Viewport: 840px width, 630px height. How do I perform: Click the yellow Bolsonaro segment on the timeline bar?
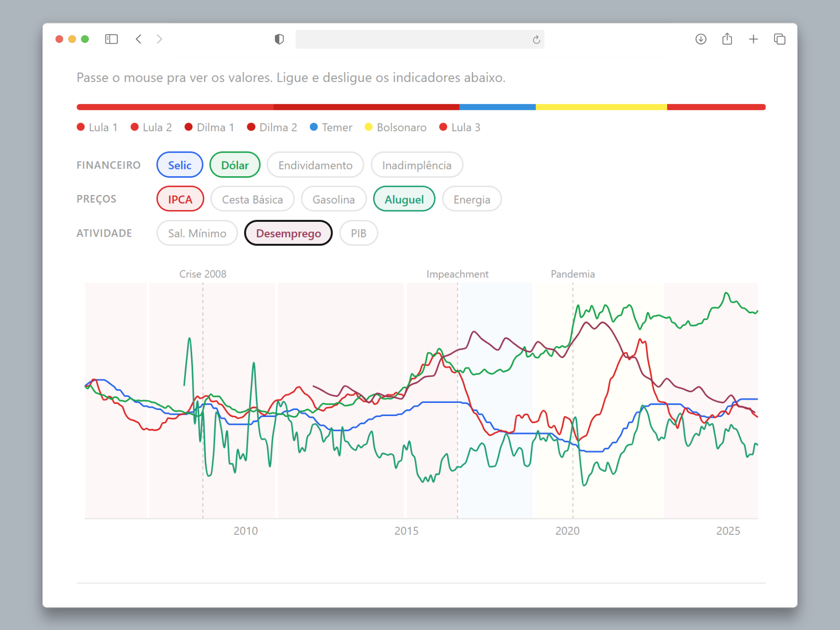pos(602,107)
